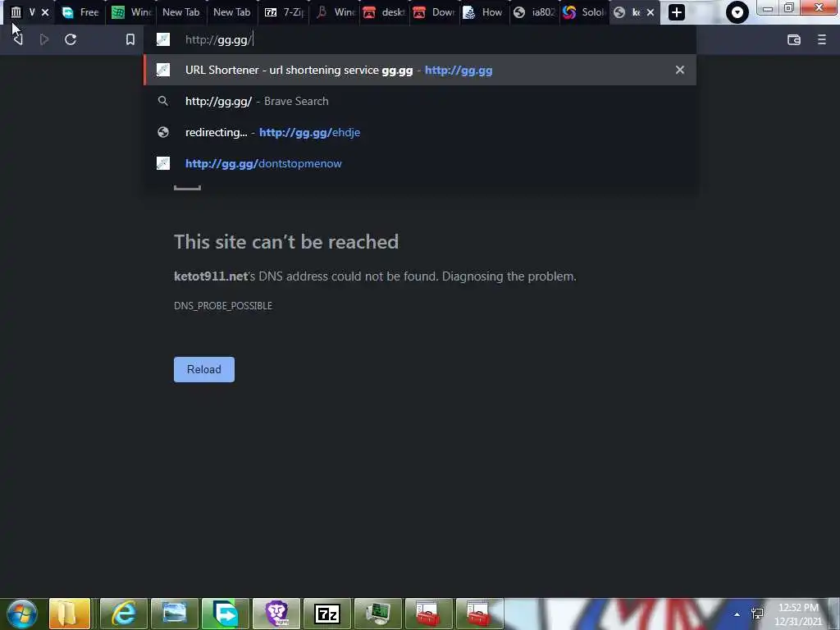The width and height of the screenshot is (840, 630).
Task: Switch to the first Internet Archive tab
Action: coord(24,12)
